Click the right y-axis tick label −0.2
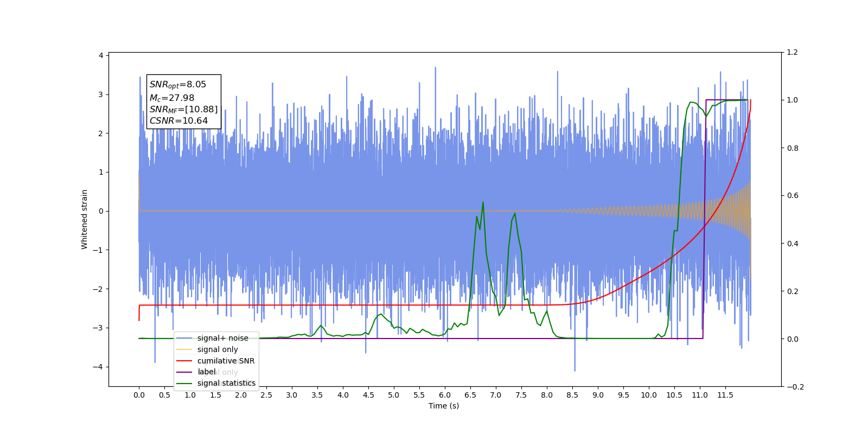The height and width of the screenshot is (434, 868). (795, 387)
